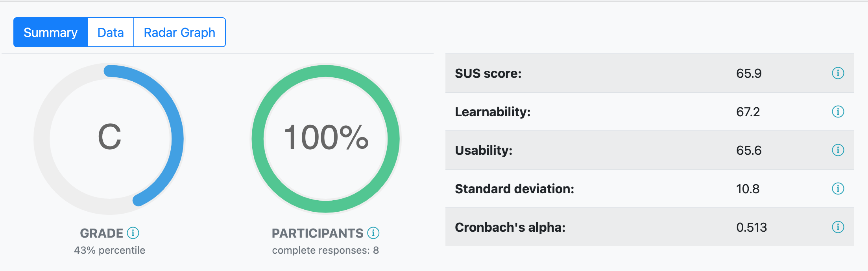Screen dimensions: 868x271
Task: Select the Radar Graph tab
Action: coord(179,32)
